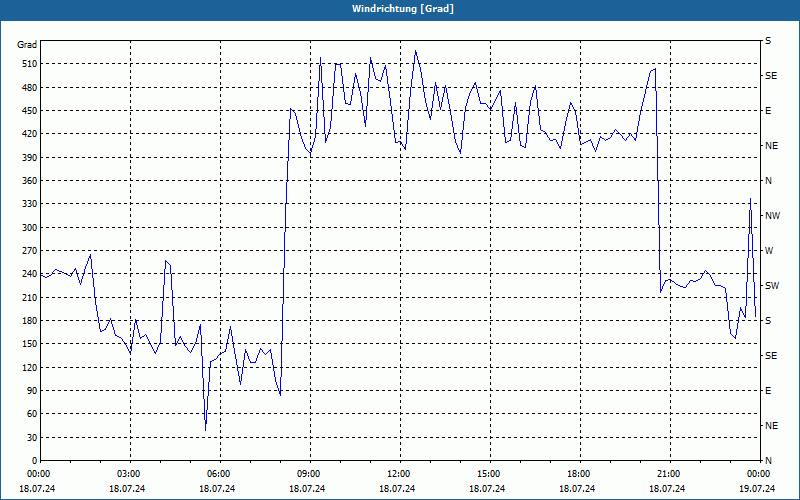Pick the 390 y-axis tick label
The image size is (800, 500).
[x=30, y=158]
